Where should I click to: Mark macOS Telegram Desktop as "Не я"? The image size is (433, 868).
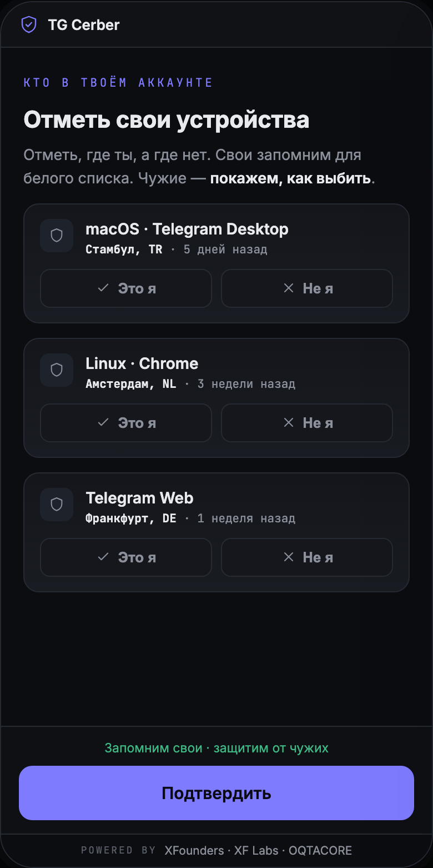point(307,288)
